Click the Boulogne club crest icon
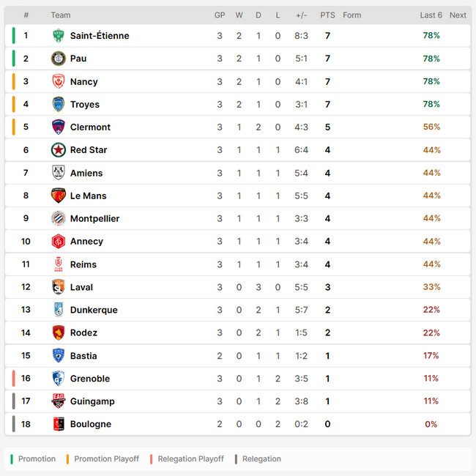Viewport: 476px width, 476px height. pos(59,424)
